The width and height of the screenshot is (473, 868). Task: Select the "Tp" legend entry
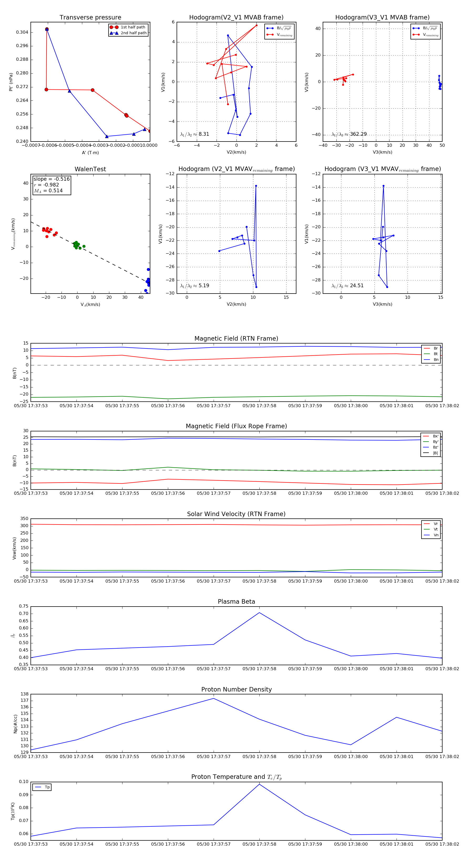coord(42,787)
